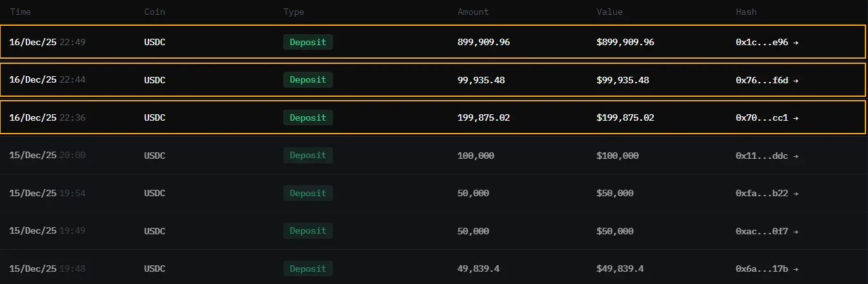Click USDC coin in the 19:48 row
Screen dimensions: 868x284
pyautogui.click(x=154, y=269)
